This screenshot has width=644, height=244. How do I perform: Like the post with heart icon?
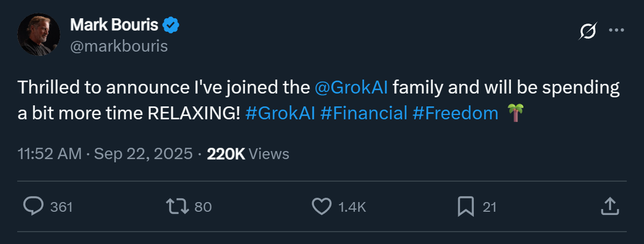322,206
